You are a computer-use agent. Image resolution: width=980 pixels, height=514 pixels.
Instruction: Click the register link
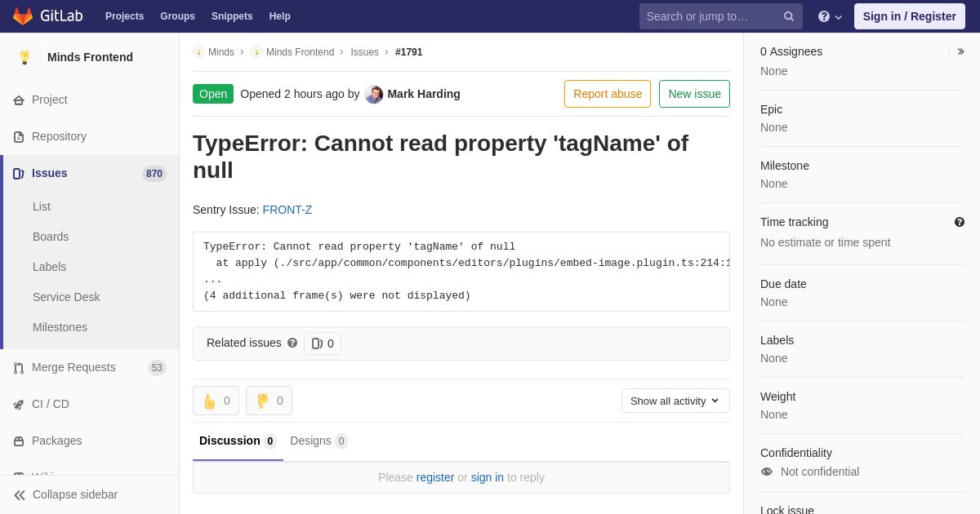tap(435, 477)
